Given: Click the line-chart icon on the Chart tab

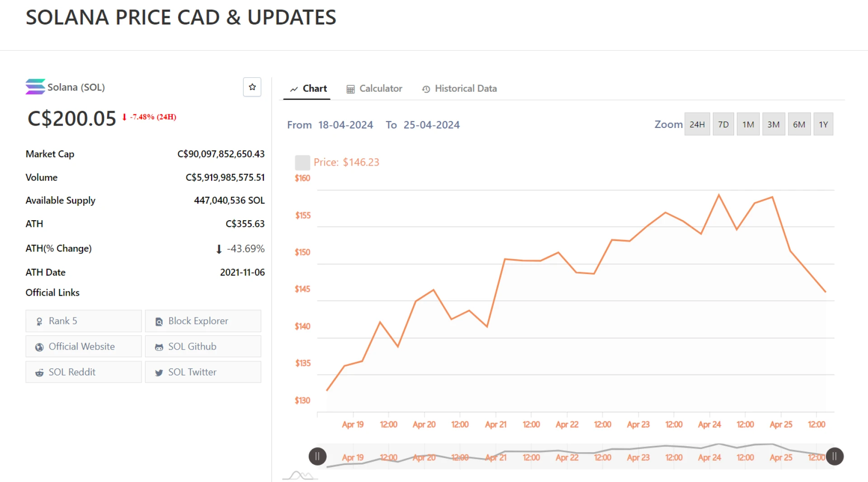Looking at the screenshot, I should pyautogui.click(x=294, y=89).
